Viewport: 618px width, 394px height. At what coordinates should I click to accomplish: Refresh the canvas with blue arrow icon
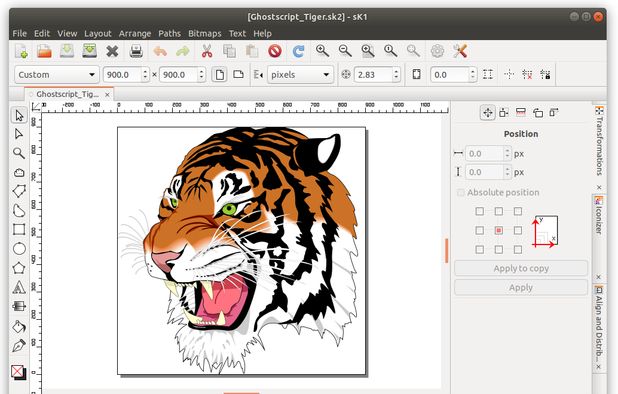click(x=299, y=51)
